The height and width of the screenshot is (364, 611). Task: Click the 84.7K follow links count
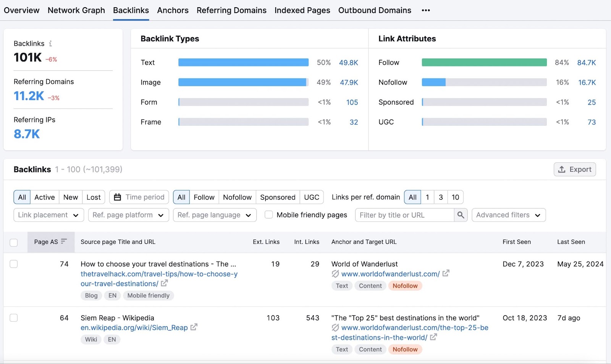(587, 63)
